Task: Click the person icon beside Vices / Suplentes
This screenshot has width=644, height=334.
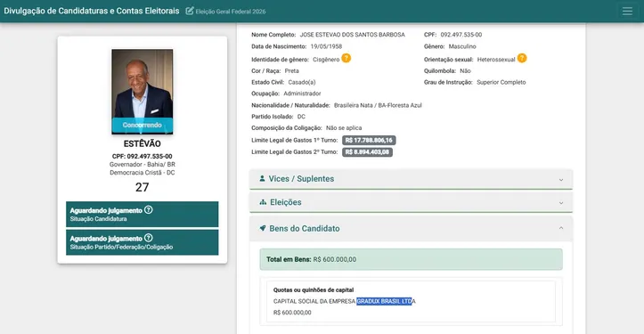Action: click(x=262, y=178)
